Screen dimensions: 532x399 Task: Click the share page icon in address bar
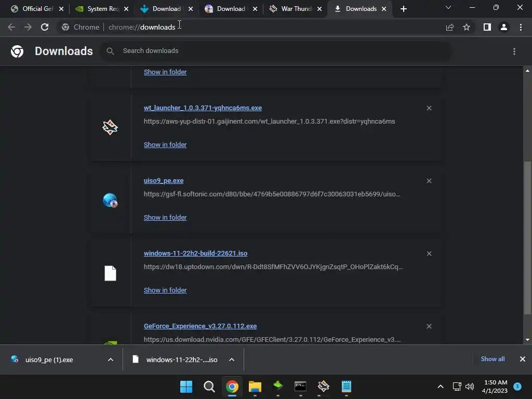coord(450,27)
